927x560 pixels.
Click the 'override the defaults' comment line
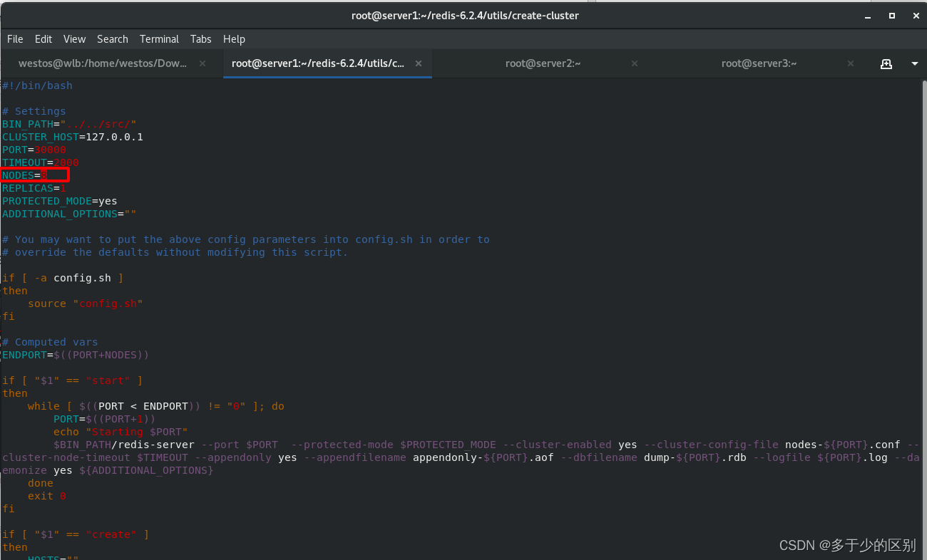(x=175, y=252)
